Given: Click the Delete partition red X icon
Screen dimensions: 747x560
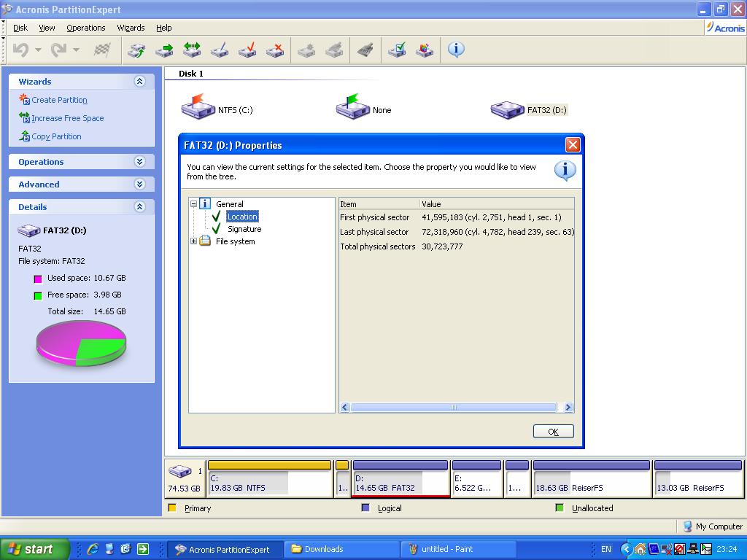Looking at the screenshot, I should click(275, 50).
